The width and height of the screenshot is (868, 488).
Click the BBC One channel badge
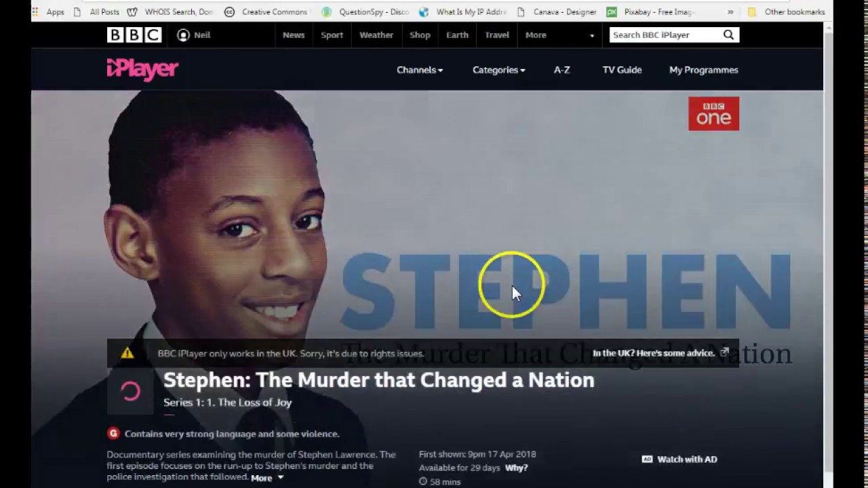pyautogui.click(x=713, y=113)
